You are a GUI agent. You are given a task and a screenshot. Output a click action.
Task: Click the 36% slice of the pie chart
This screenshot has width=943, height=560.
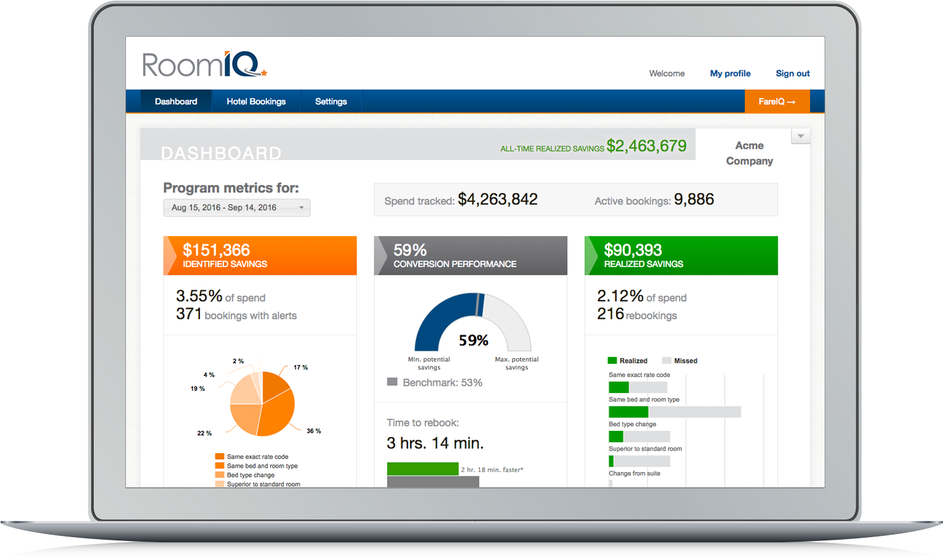click(x=278, y=414)
